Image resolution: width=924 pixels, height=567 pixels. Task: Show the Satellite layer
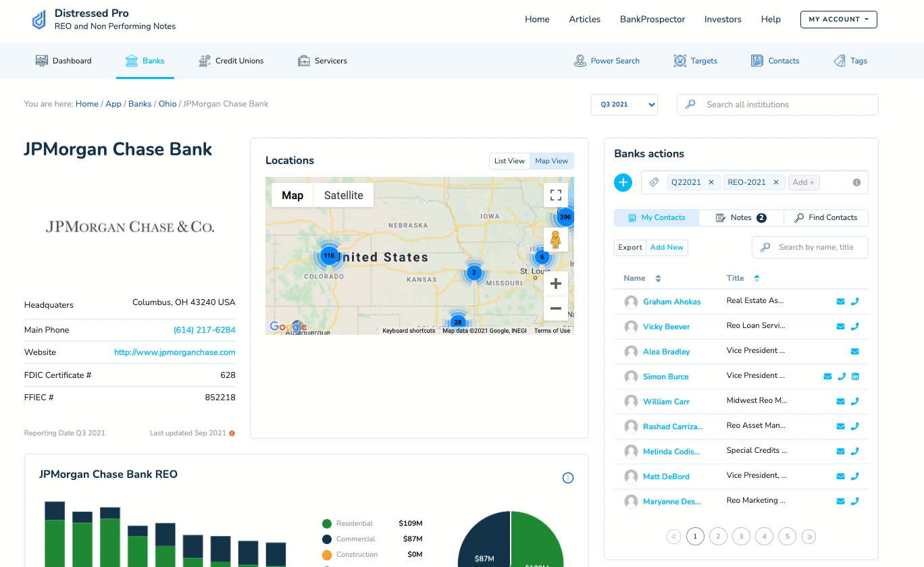[x=344, y=195]
